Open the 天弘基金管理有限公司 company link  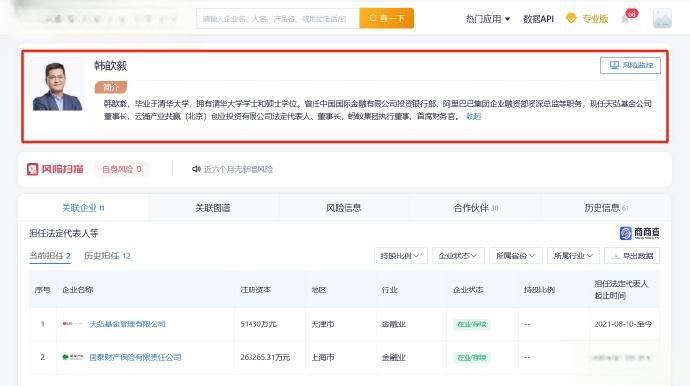click(127, 324)
